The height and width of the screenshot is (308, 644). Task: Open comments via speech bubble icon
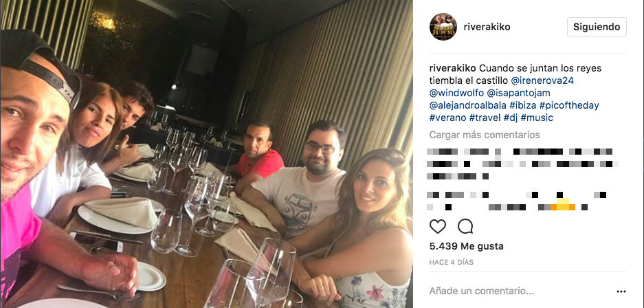point(465,226)
